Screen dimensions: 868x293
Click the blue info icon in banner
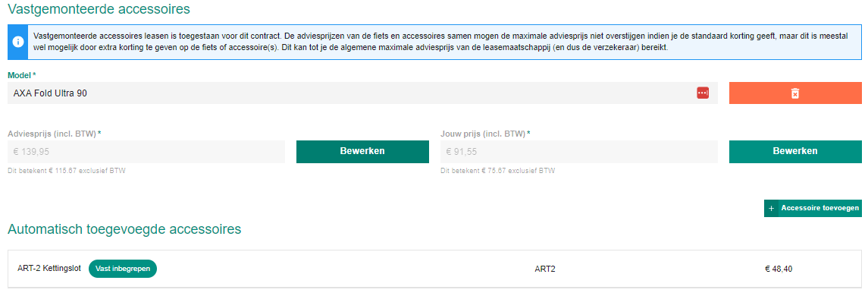[18, 42]
